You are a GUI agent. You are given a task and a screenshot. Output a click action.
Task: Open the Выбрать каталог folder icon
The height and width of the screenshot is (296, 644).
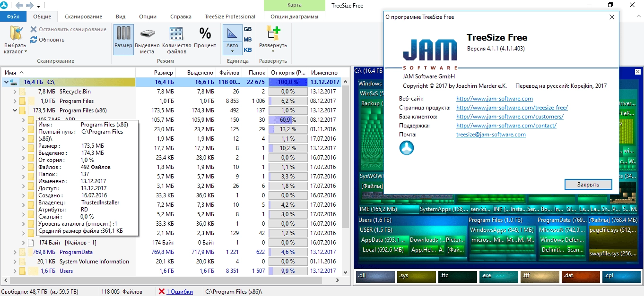point(16,33)
